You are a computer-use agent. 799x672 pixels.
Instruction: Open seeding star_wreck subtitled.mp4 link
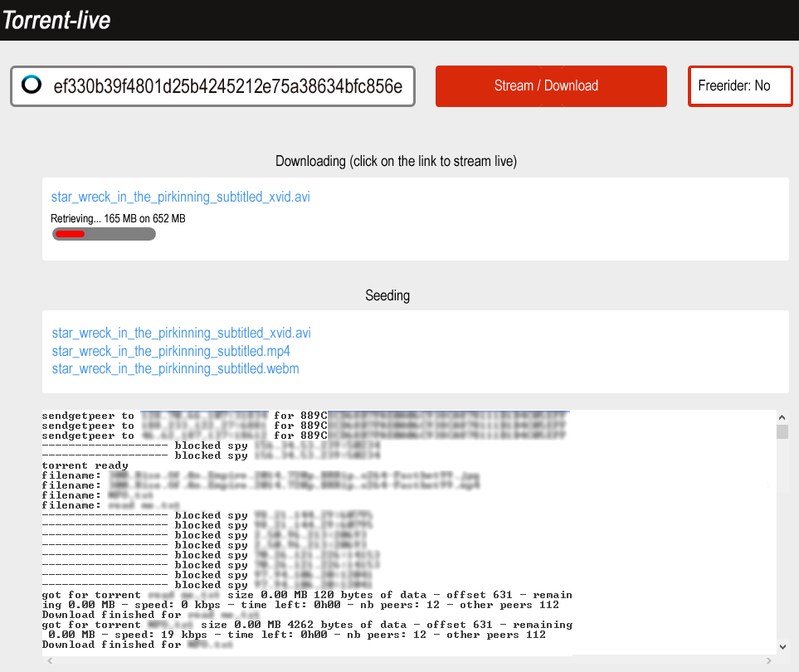(171, 351)
